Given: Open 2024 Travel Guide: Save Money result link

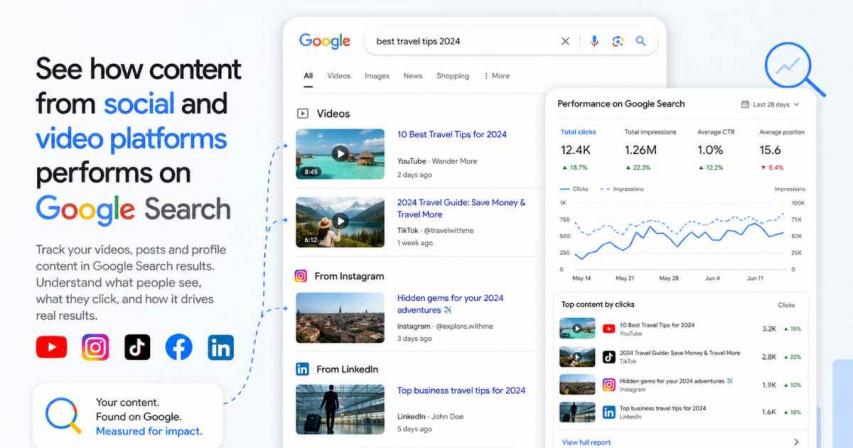Looking at the screenshot, I should 461,208.
